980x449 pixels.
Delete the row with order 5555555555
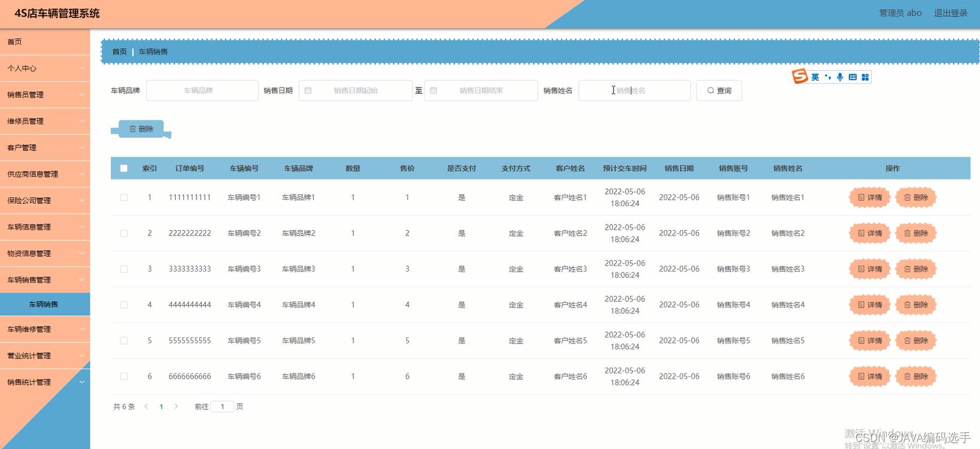coord(916,340)
